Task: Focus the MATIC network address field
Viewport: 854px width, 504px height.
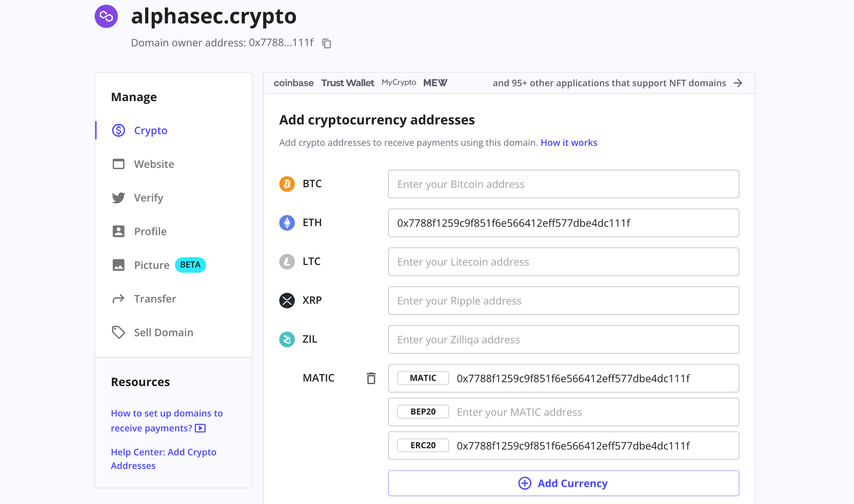Action: click(x=563, y=378)
